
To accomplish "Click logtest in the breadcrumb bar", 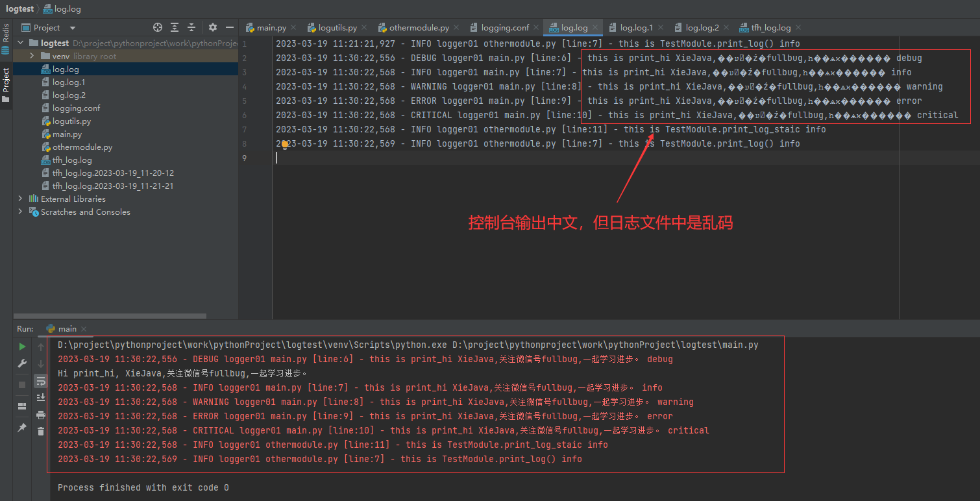I will tap(19, 9).
